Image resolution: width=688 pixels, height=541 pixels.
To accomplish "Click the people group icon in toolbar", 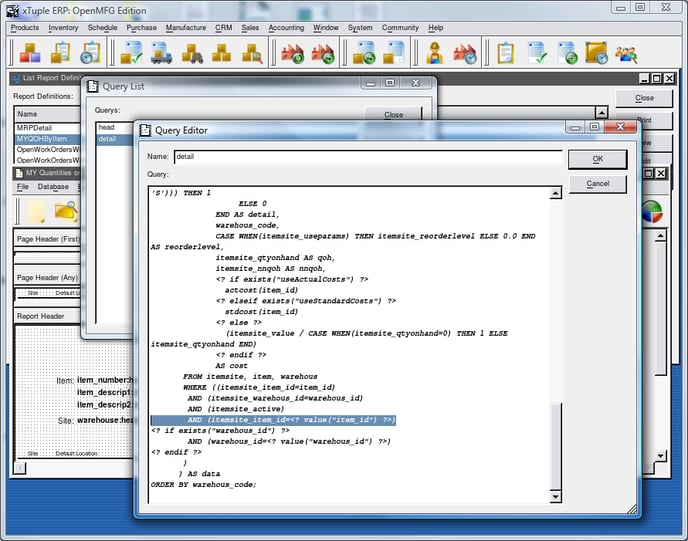I will click(626, 52).
